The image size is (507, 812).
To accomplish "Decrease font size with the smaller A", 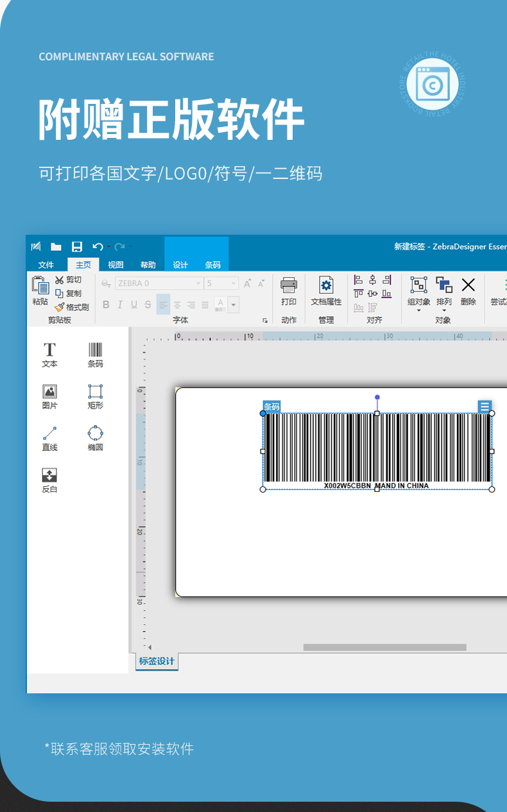I will (261, 283).
